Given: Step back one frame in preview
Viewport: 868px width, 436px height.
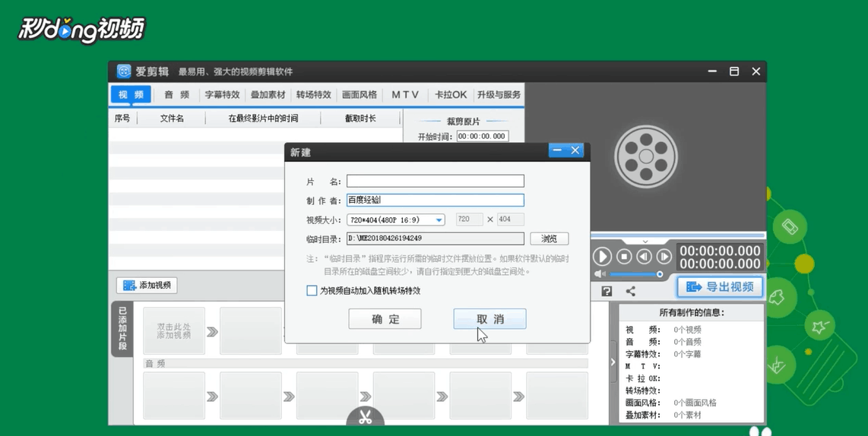Looking at the screenshot, I should (x=644, y=257).
